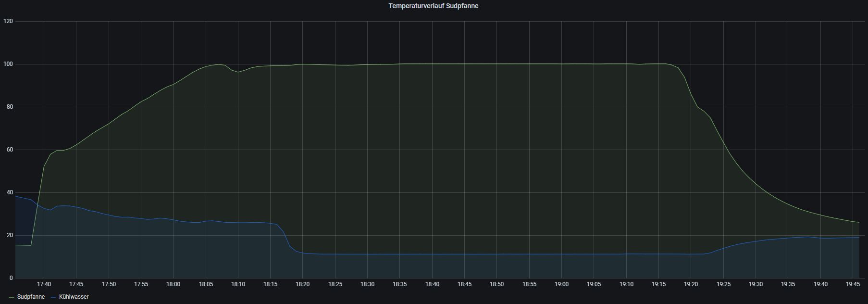Click the 19:00 time axis label

coord(561,284)
